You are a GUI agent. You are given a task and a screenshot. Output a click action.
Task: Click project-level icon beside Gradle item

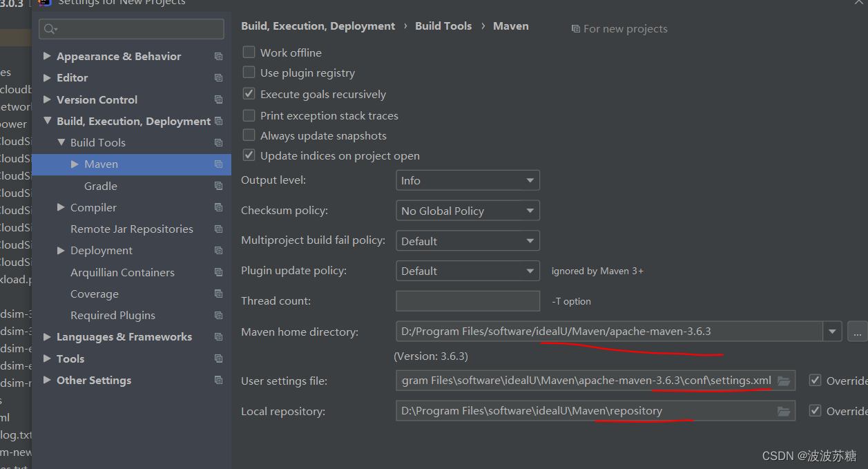[x=218, y=186]
